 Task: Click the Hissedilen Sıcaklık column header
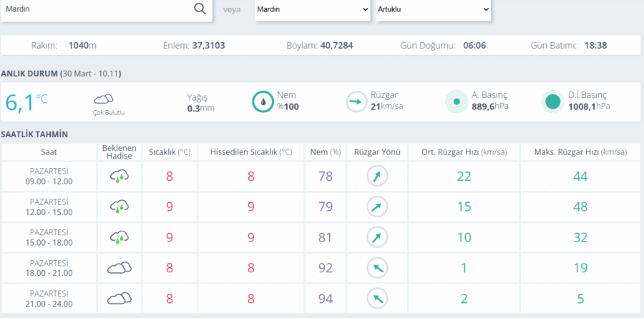tap(251, 152)
